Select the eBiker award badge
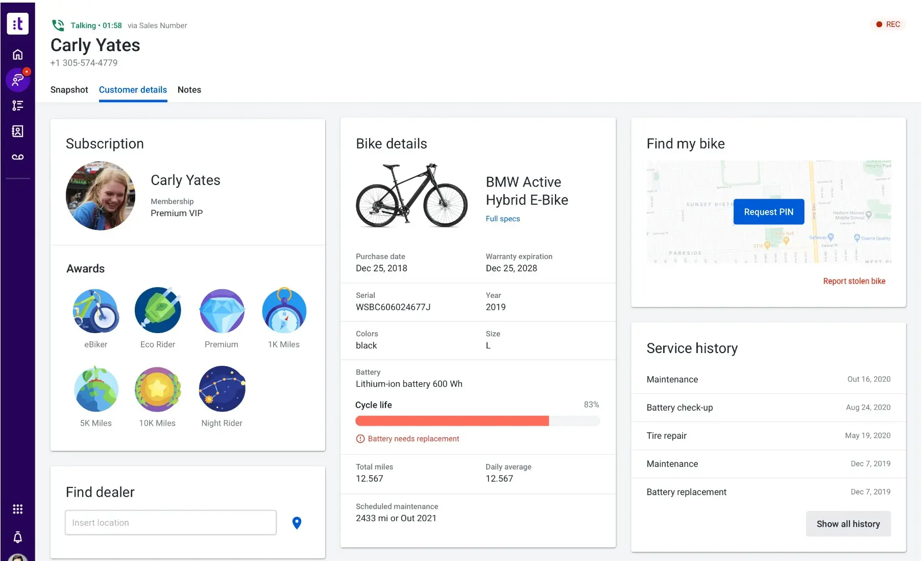This screenshot has height=561, width=924. (x=96, y=311)
